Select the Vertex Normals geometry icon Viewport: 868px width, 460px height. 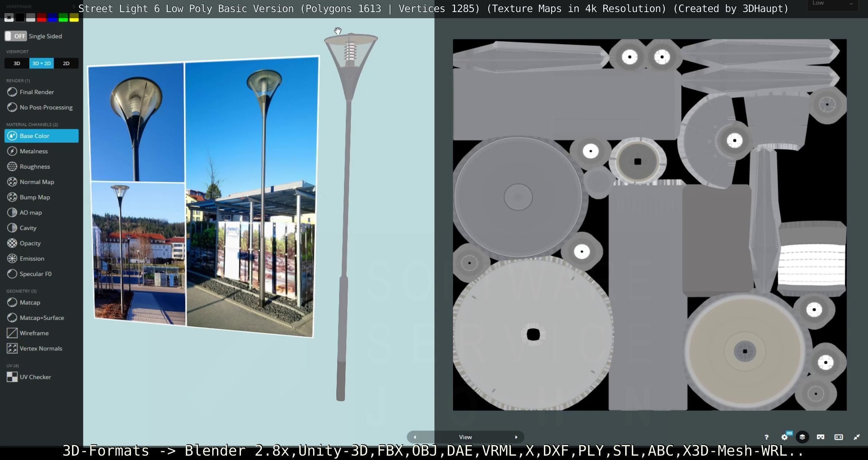point(12,348)
